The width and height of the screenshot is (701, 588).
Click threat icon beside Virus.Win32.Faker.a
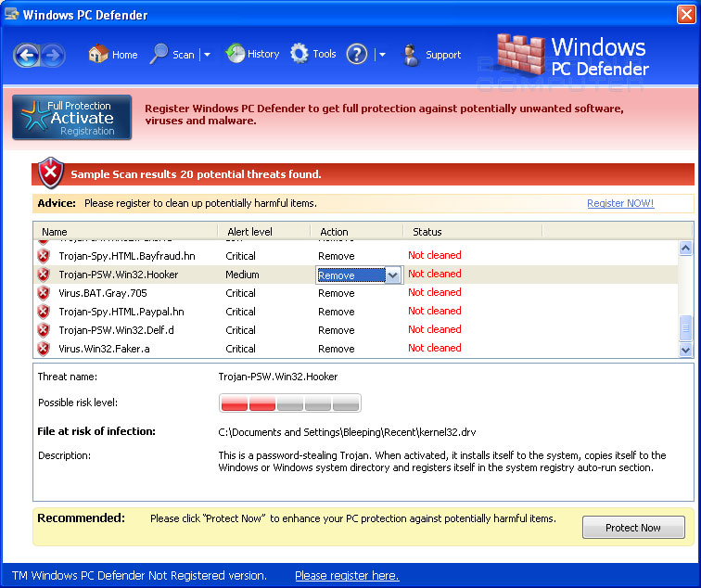(44, 349)
